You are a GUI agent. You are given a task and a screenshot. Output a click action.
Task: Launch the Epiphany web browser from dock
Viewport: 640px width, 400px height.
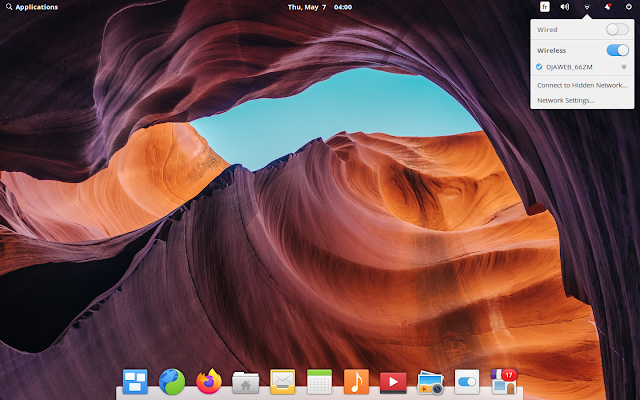click(172, 382)
